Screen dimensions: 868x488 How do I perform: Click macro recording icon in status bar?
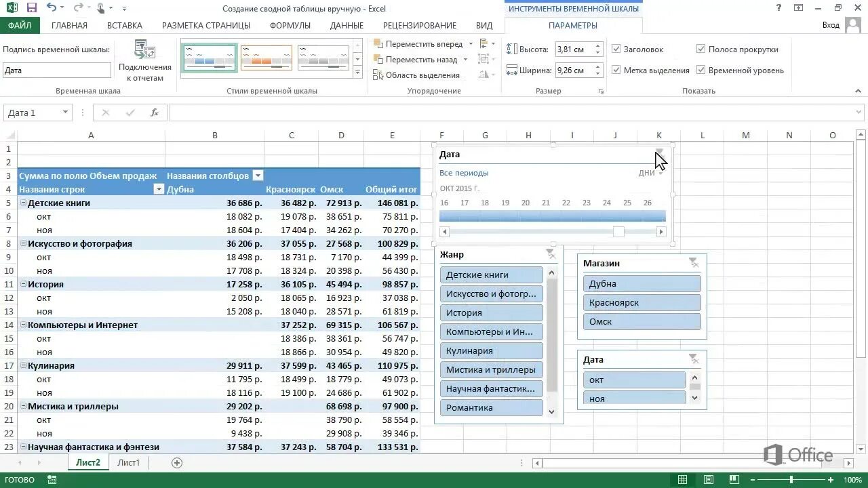pyautogui.click(x=52, y=480)
